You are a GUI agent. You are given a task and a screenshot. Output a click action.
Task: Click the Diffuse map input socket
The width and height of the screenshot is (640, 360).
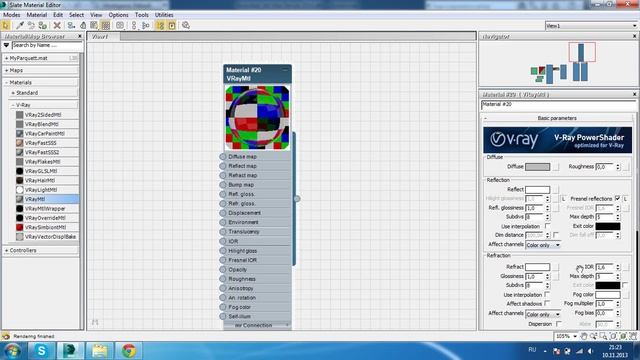click(222, 156)
